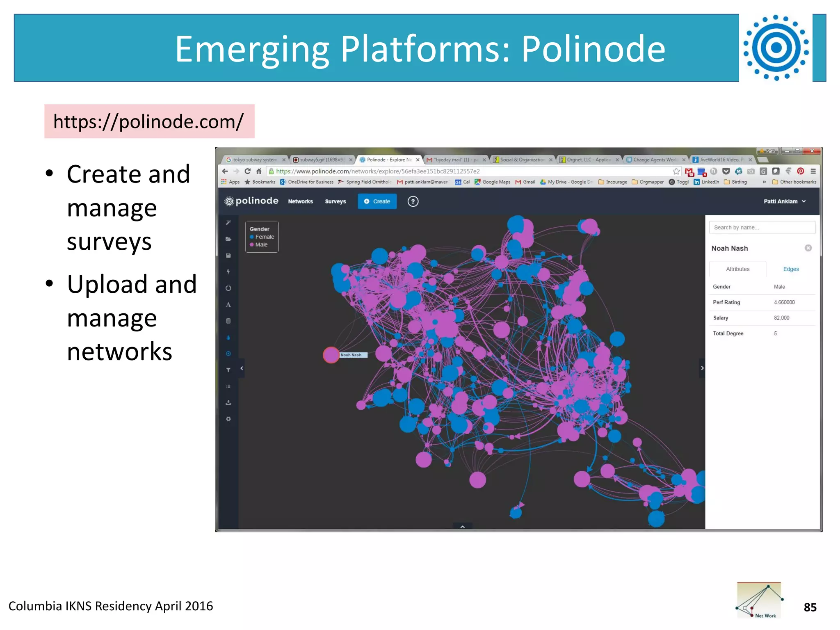Screen dimensions: 840x630
Task: Open the Other bookmarks folder
Action: [x=794, y=182]
